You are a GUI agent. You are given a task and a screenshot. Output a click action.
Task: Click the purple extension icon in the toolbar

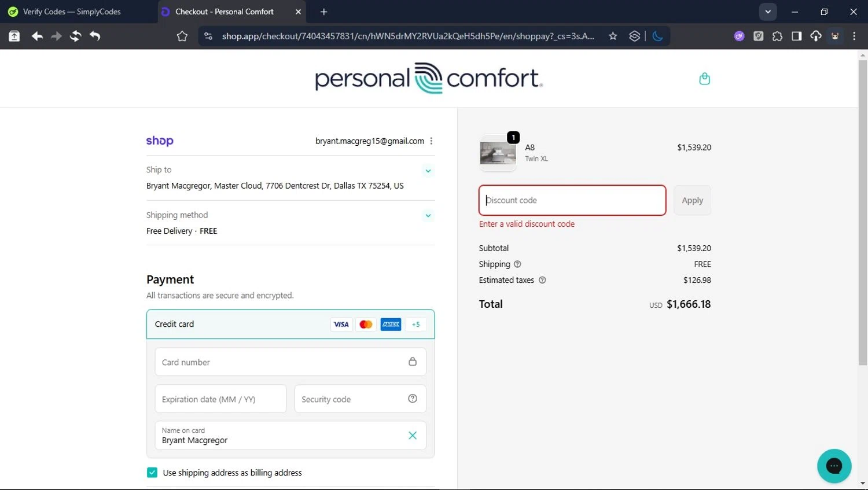tap(739, 36)
